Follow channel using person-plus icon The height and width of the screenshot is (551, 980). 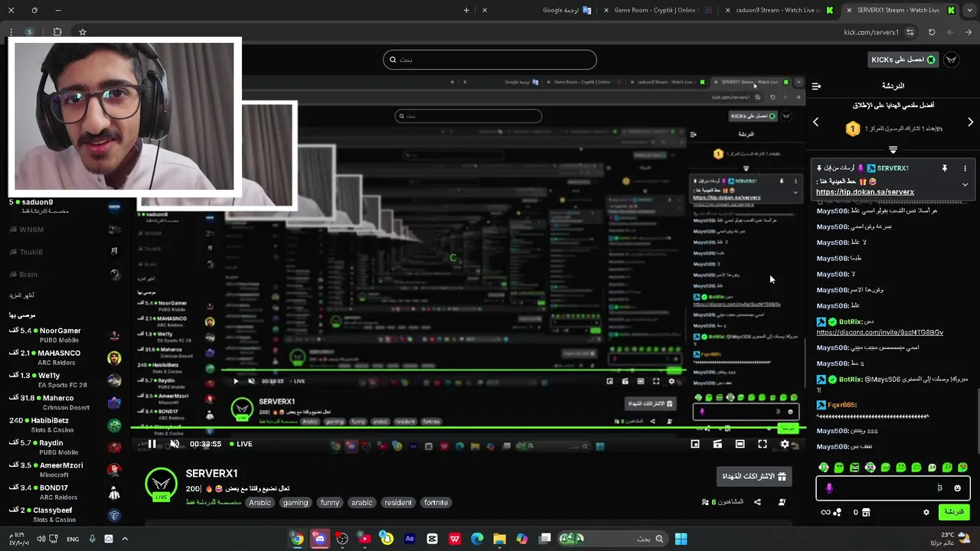click(x=782, y=502)
